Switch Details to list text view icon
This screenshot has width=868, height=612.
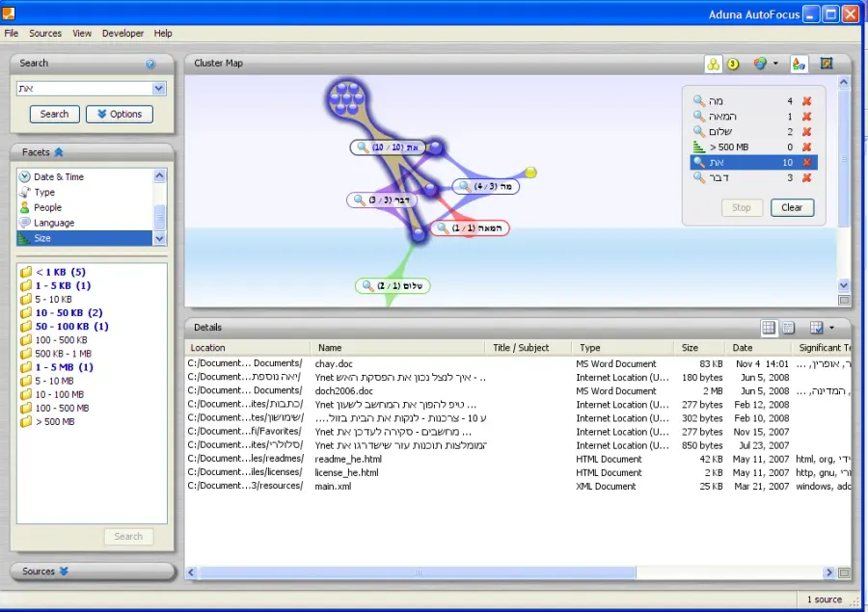click(x=788, y=328)
